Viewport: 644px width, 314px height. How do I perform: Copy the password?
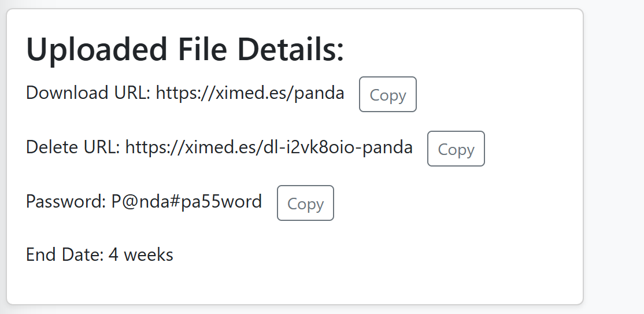point(305,203)
